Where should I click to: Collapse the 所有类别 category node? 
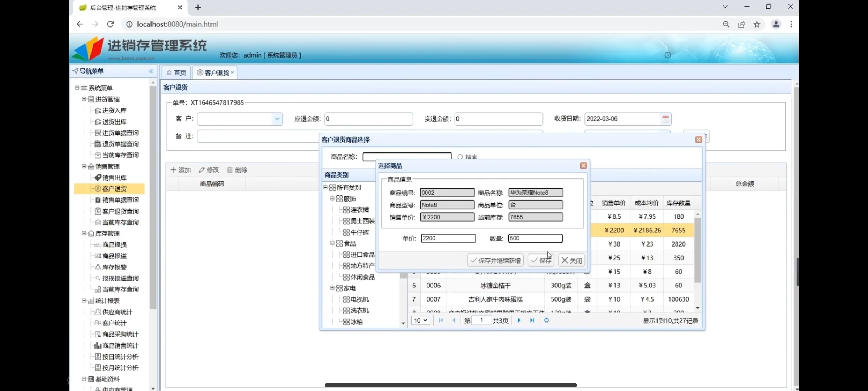[325, 187]
